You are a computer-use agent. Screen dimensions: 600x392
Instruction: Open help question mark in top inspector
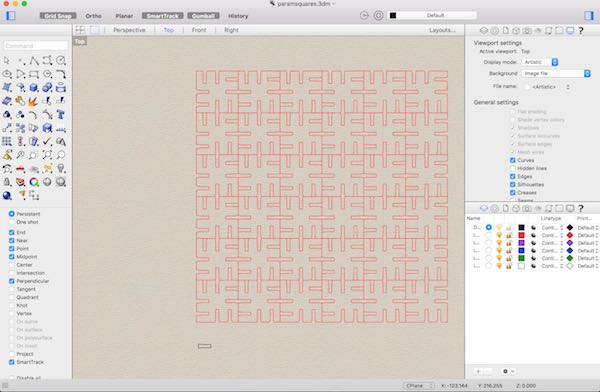[581, 31]
